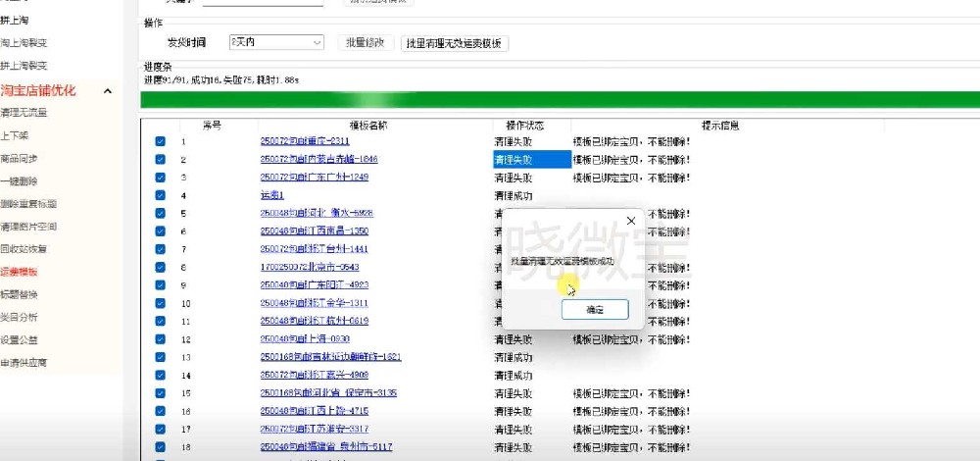980x461 pixels.
Task: Open template link ending 嘉兴-4909
Action: coord(315,376)
